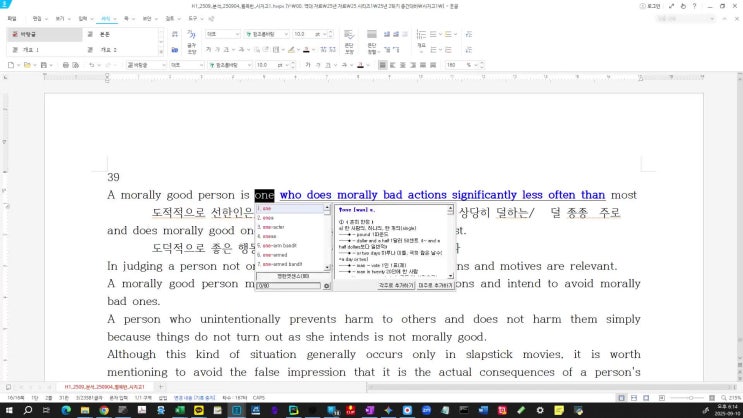Open the 편집 menu
The height and width of the screenshot is (418, 743).
[37, 18]
